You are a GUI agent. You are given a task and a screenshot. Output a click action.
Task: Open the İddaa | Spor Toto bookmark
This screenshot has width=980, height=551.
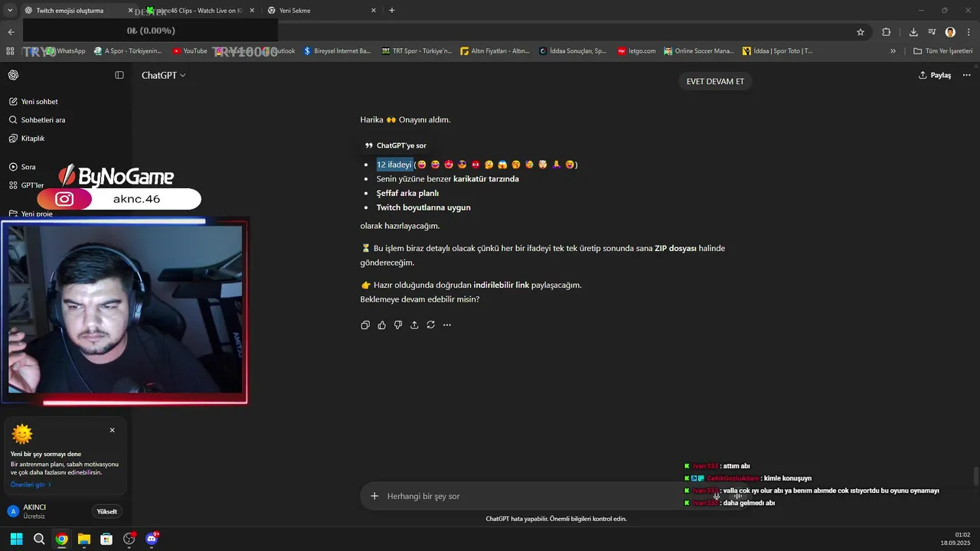[777, 51]
